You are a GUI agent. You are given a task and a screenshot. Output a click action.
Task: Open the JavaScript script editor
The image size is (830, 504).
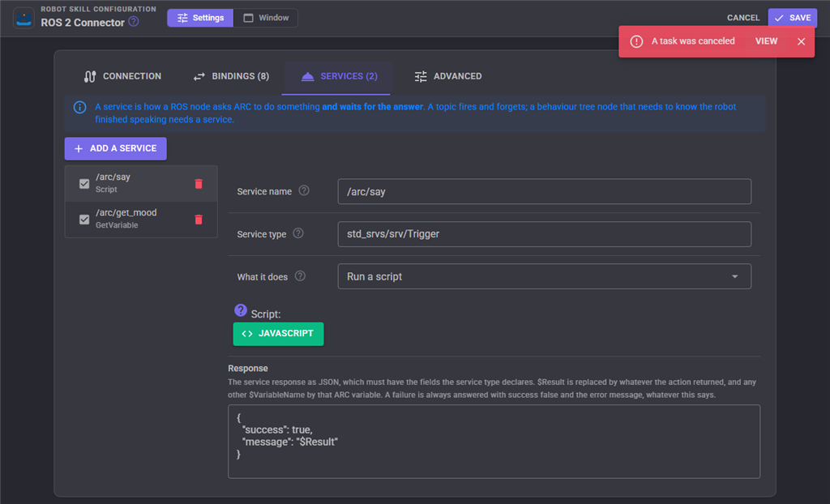[279, 334]
